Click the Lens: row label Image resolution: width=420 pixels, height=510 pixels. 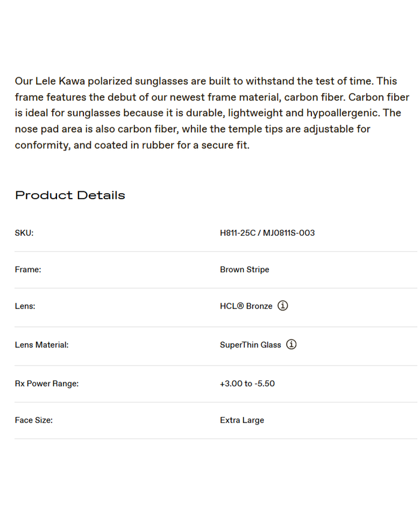coord(25,306)
